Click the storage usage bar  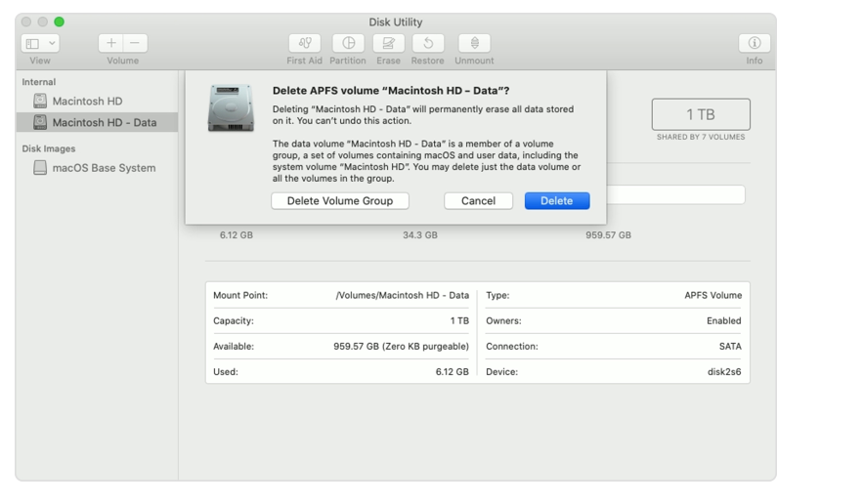pos(675,194)
